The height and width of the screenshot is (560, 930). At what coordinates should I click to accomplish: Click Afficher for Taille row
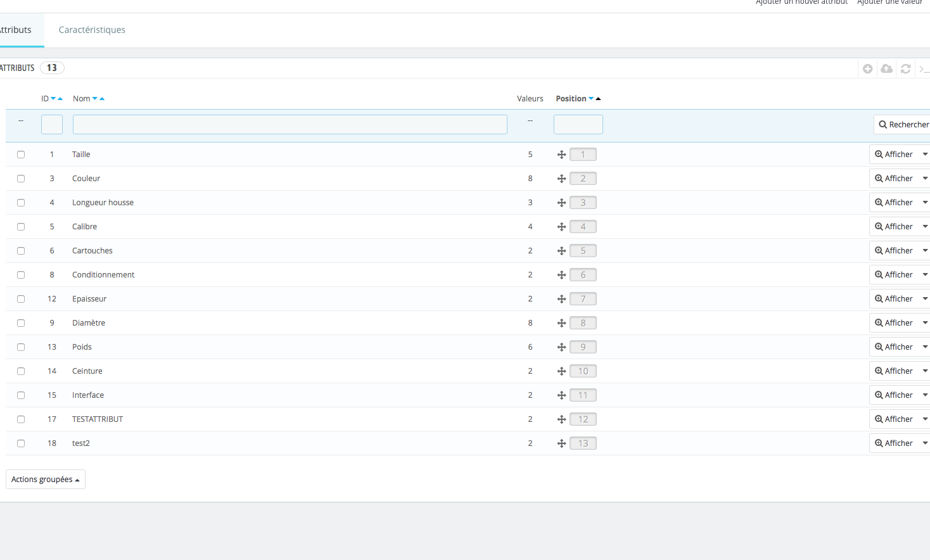click(x=894, y=155)
